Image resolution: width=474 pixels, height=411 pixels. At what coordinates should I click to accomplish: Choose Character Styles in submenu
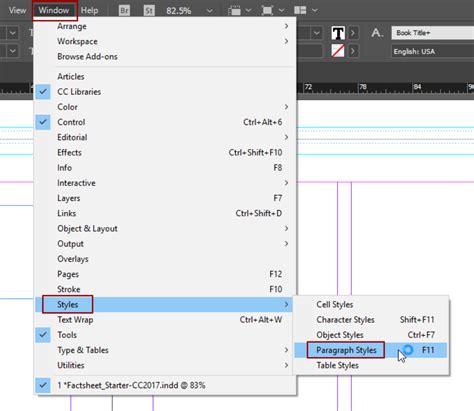coord(371,320)
